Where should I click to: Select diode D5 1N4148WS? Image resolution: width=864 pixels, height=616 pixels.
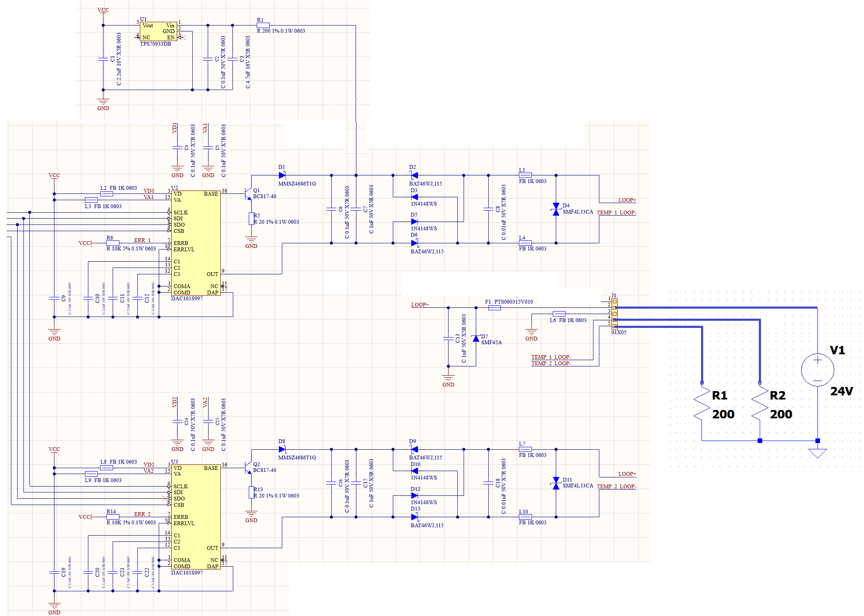[x=414, y=222]
